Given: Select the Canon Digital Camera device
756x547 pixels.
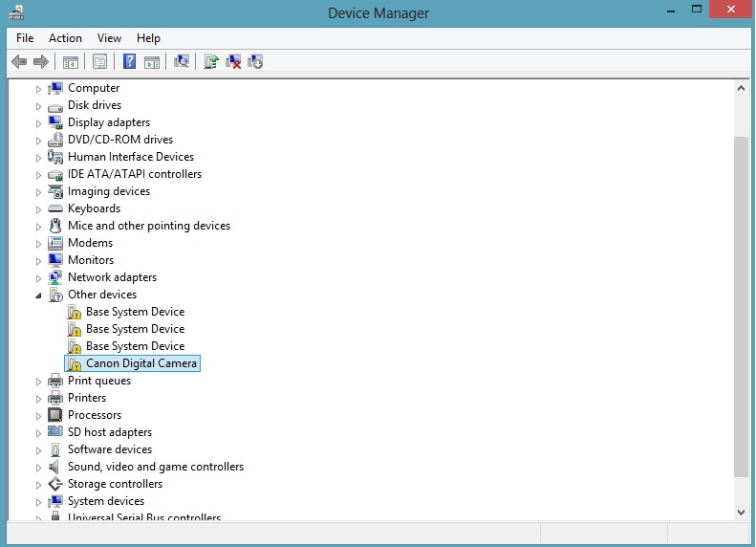Looking at the screenshot, I should tap(141, 363).
